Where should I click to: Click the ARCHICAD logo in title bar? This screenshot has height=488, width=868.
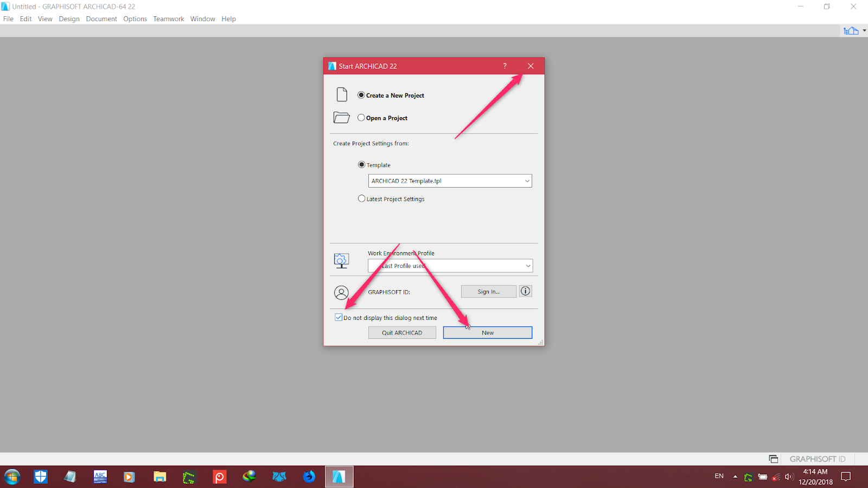(5, 7)
